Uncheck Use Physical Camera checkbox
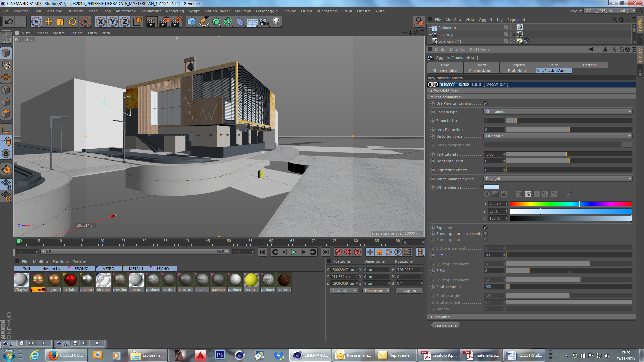The height and width of the screenshot is (362, 644). [485, 103]
